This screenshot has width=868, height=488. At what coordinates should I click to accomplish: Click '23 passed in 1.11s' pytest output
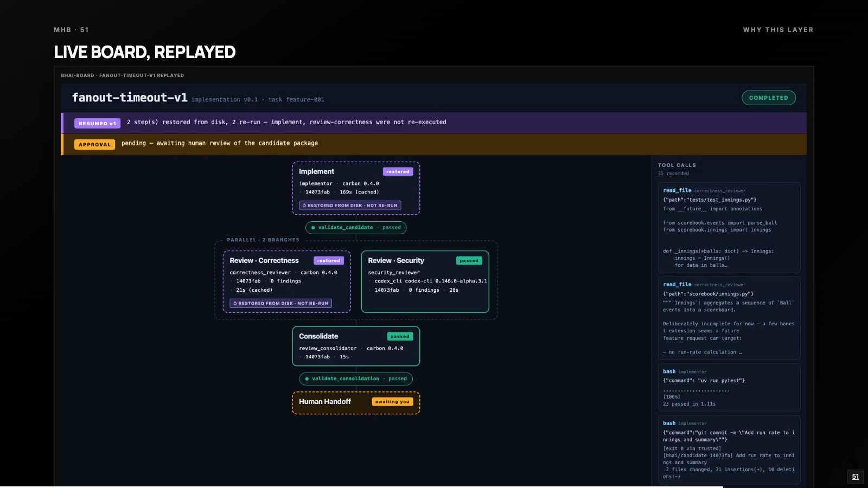coord(689,404)
